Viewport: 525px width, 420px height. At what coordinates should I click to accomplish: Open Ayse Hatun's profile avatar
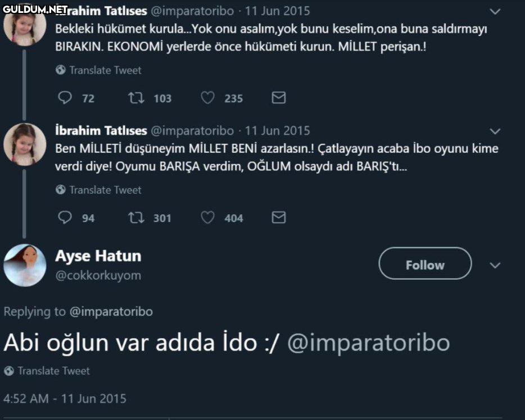tap(25, 265)
